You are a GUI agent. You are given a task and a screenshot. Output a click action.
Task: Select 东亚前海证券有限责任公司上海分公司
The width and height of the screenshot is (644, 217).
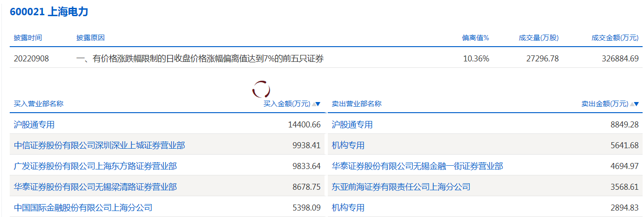point(401,187)
